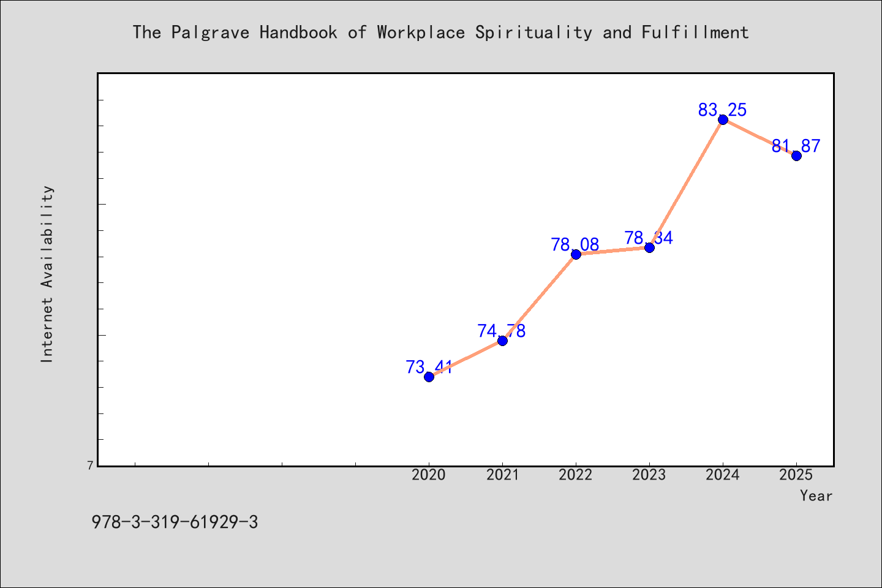Click the 2025 x-axis tick label

click(796, 475)
